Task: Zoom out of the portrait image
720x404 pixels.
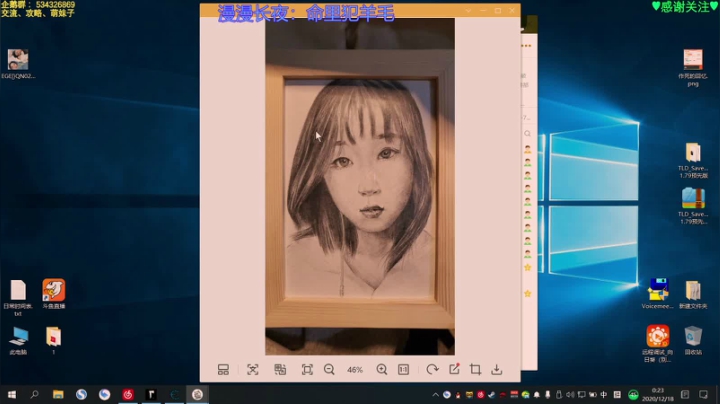Action: 329,370
